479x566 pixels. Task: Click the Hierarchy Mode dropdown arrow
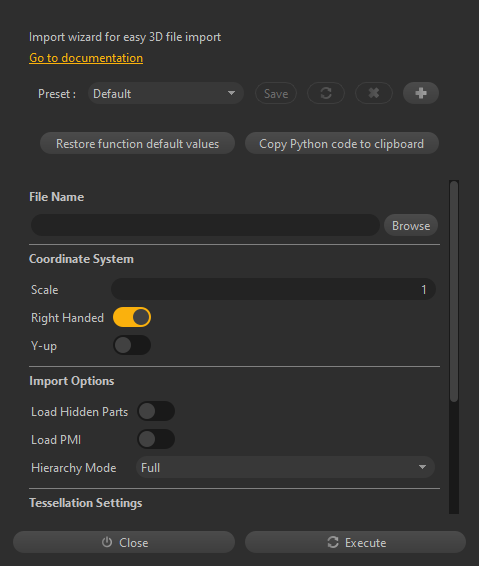pos(422,467)
